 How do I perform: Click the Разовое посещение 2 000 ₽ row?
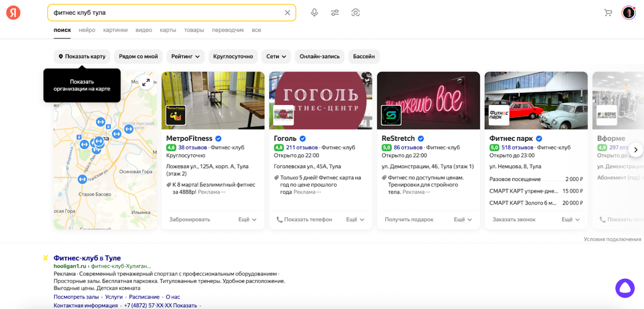click(536, 179)
